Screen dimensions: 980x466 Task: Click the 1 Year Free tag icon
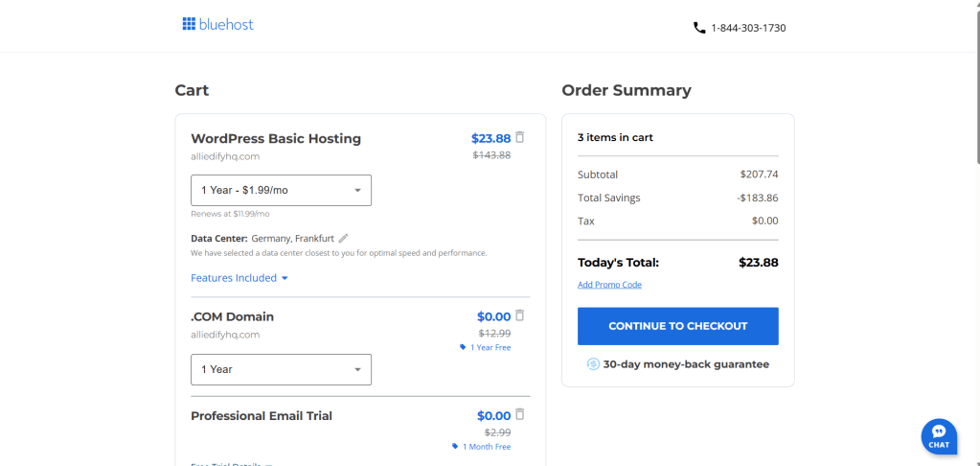point(464,347)
